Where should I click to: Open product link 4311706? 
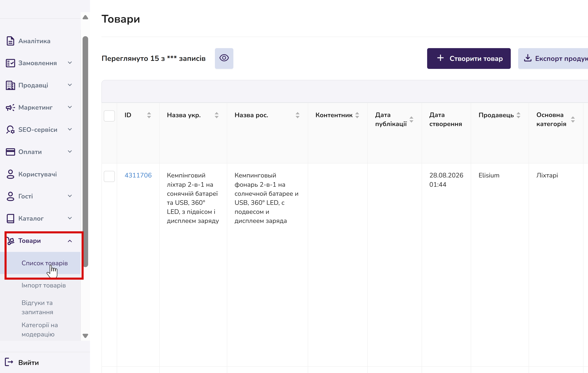pos(138,175)
